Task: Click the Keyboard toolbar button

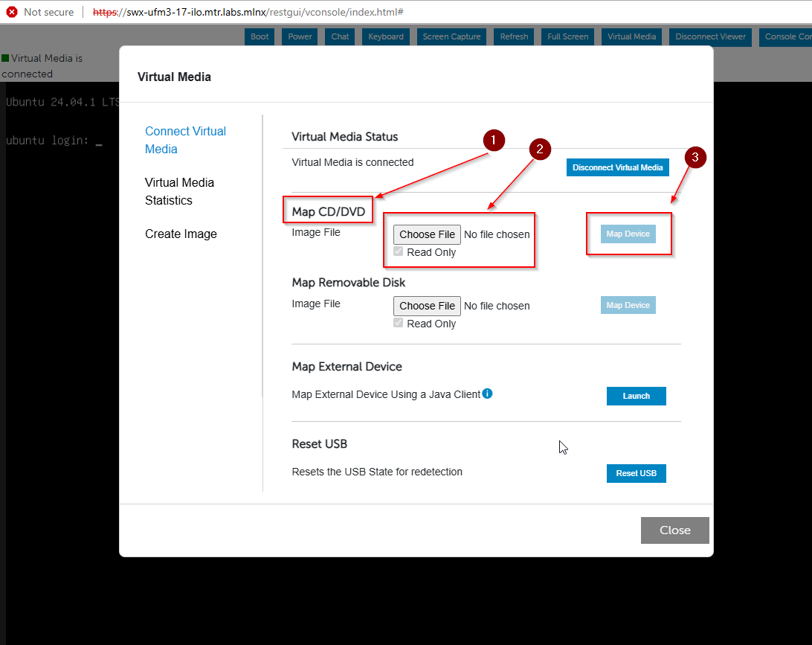Action: 386,36
